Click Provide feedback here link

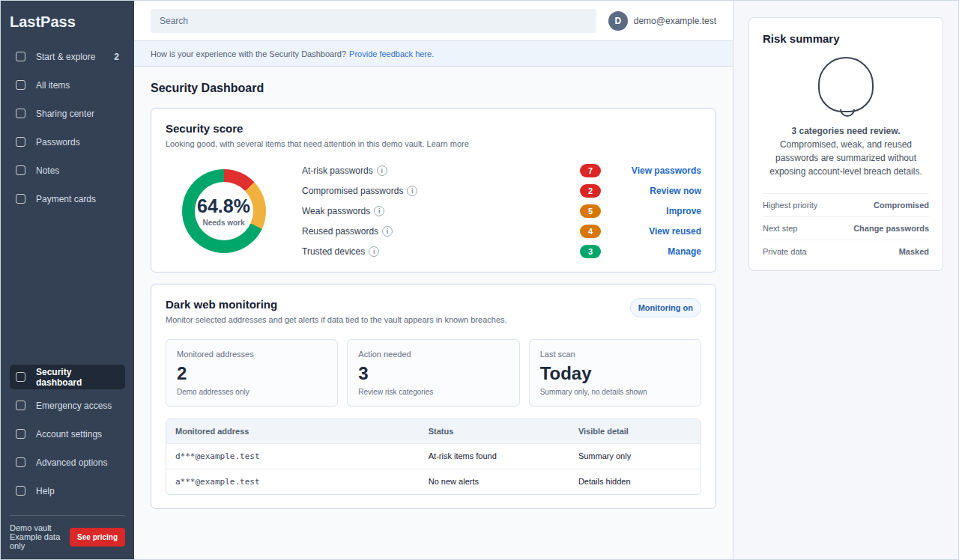[x=391, y=54]
